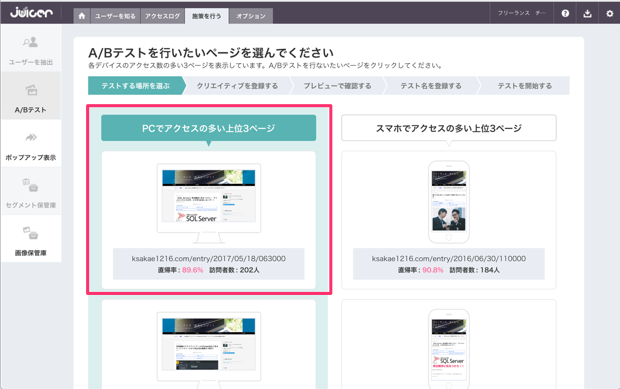Click URL ksakae1216.com/entry/2017/05/18/063000
Screen dimensions: 620x389
(x=209, y=259)
